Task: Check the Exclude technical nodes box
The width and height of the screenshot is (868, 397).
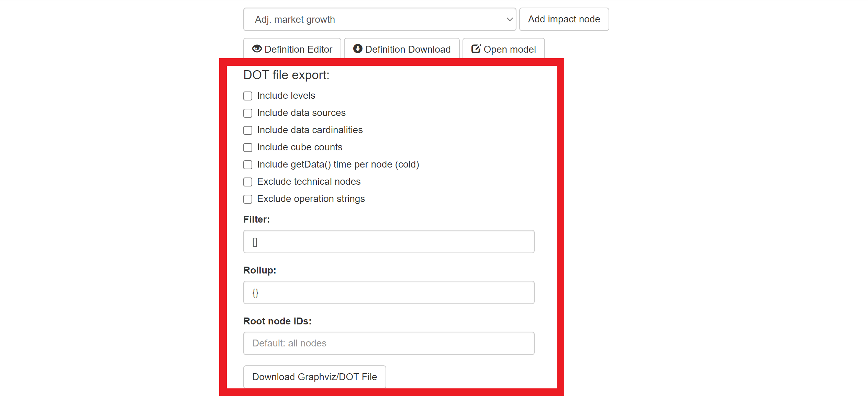Action: point(248,182)
